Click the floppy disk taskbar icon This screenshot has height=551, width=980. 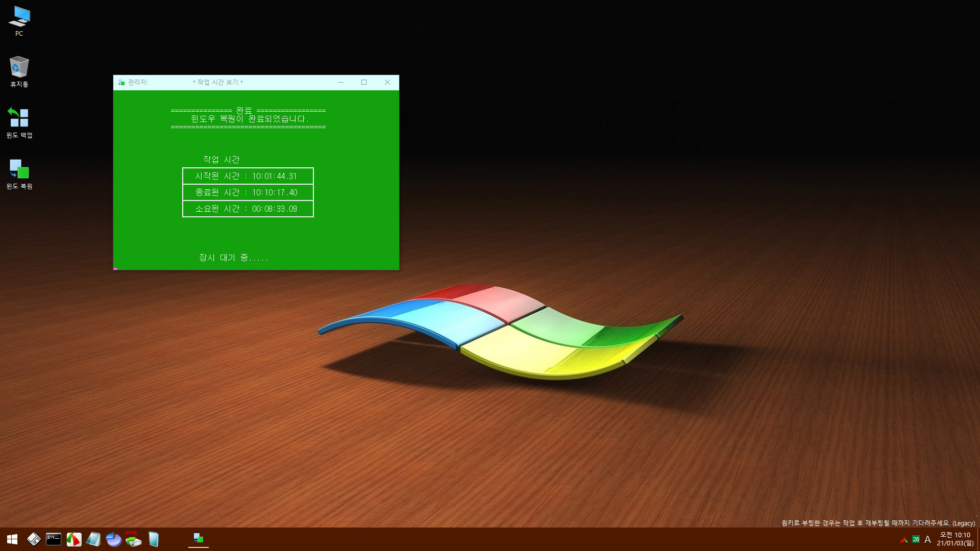point(34,539)
